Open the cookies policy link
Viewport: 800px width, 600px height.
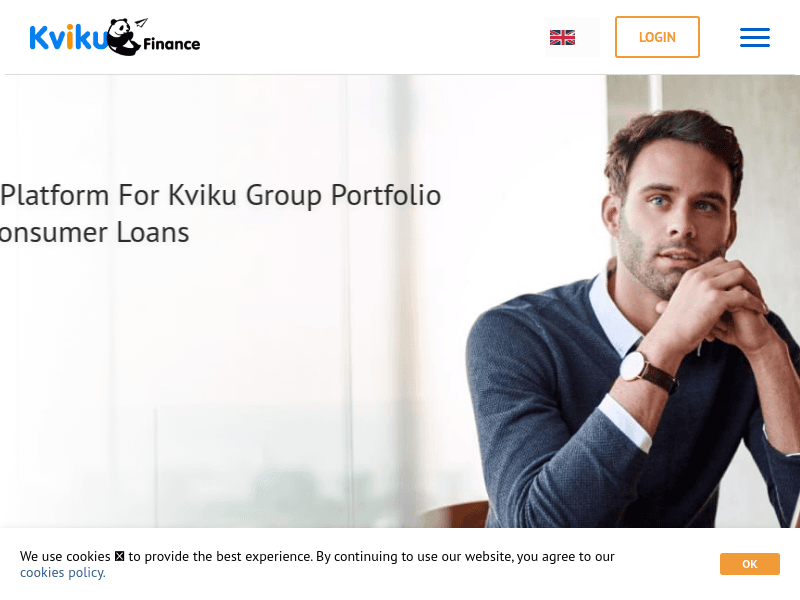tap(63, 572)
